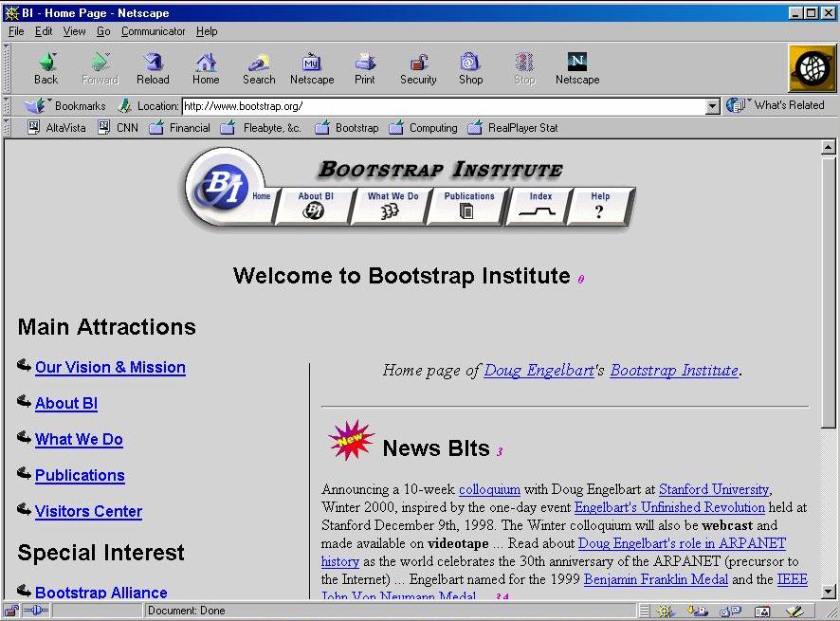This screenshot has width=840, height=621.
Task: Open Doug Engelbart's role in ARPANET link
Action: [682, 543]
